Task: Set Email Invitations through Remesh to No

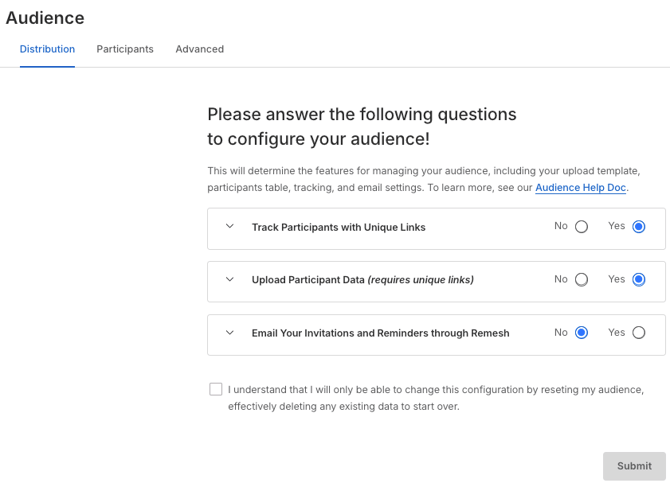Action: click(x=581, y=333)
